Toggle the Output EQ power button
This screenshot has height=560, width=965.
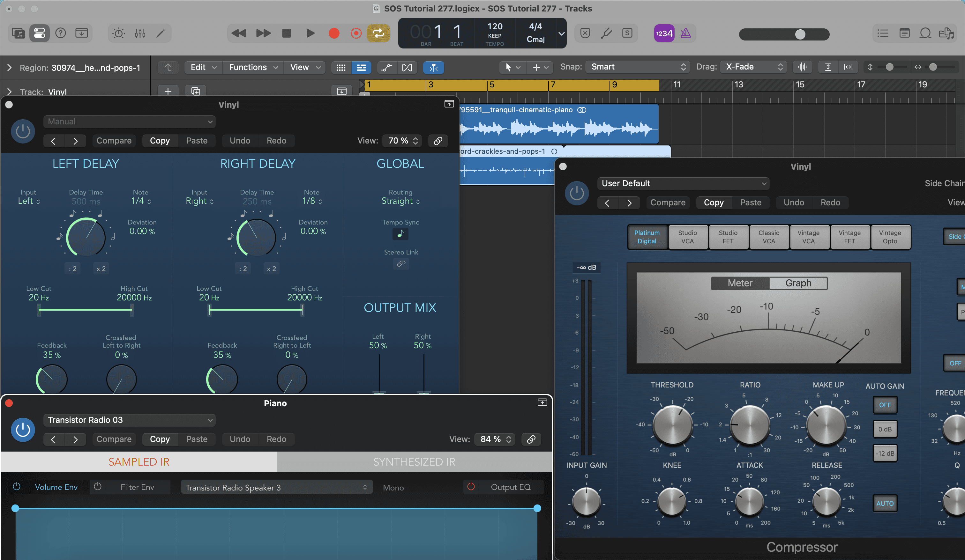coord(471,487)
